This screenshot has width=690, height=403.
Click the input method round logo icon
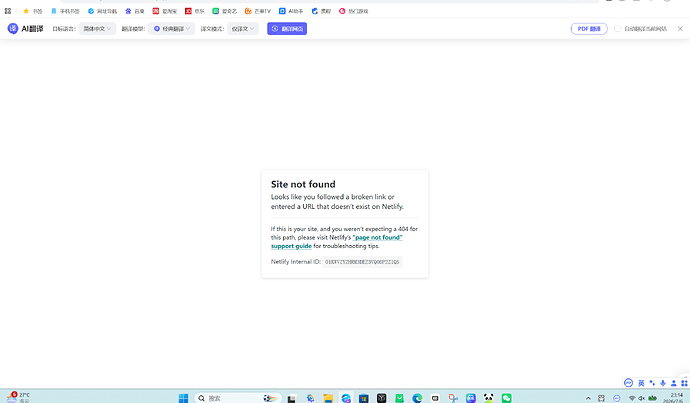(628, 383)
